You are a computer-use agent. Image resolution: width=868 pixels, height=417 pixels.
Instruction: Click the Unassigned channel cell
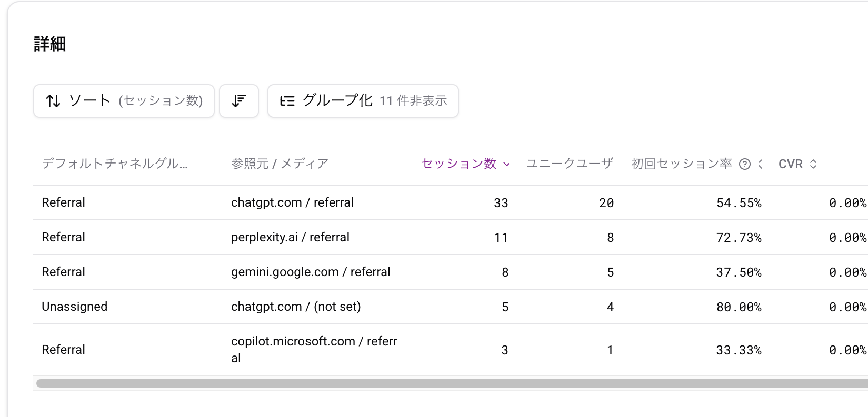[74, 307]
